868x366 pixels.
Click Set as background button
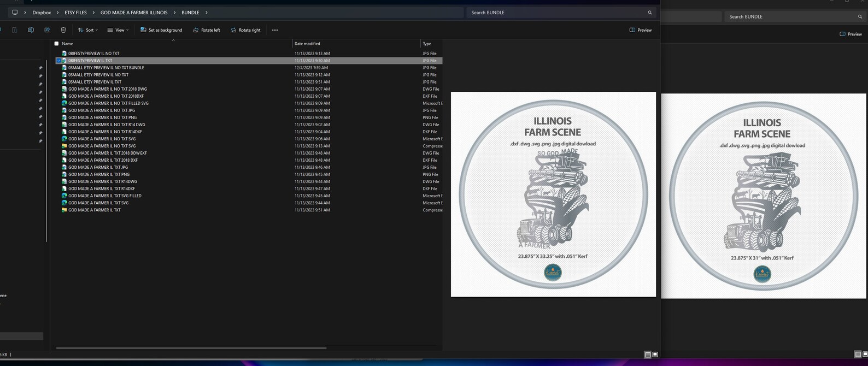coord(161,30)
